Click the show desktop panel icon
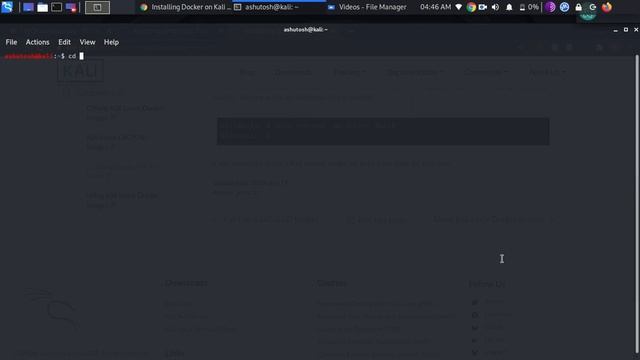 [x=28, y=7]
